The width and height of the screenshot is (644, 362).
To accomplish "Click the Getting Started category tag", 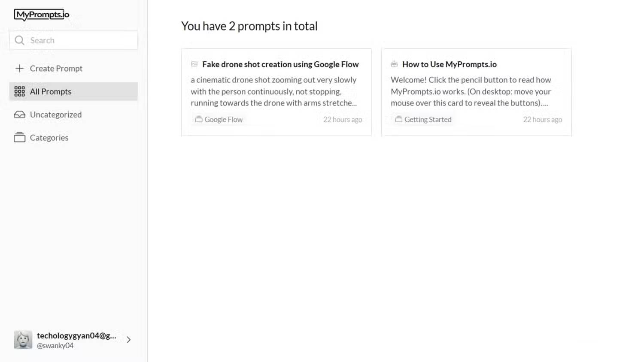I will pyautogui.click(x=423, y=120).
